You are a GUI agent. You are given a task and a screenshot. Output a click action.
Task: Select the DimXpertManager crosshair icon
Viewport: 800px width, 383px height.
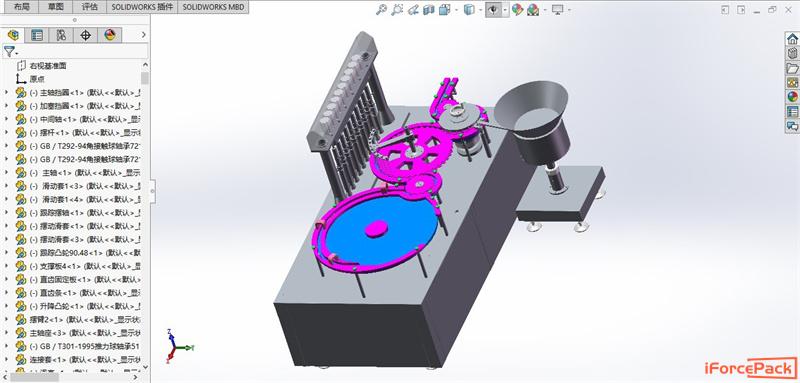(86, 35)
